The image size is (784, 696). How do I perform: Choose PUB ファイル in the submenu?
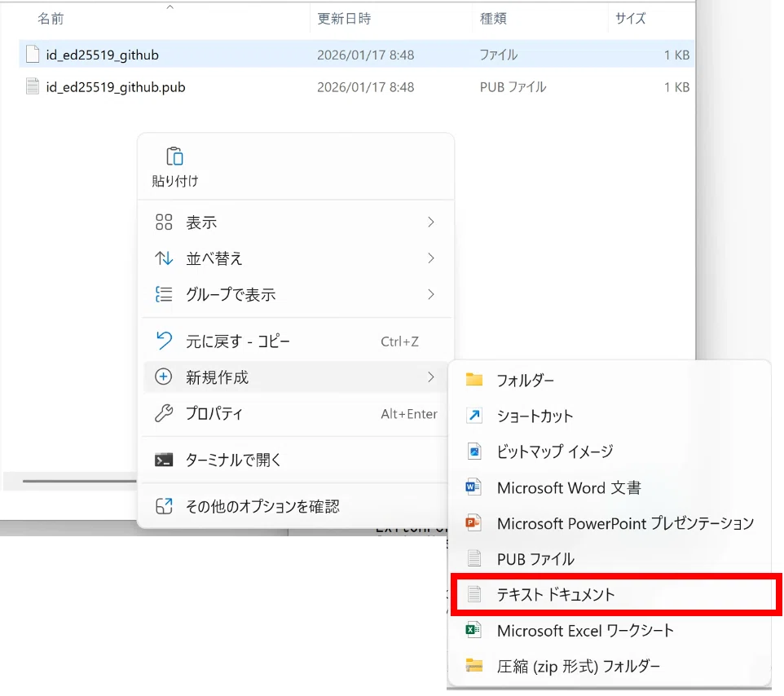(x=610, y=558)
